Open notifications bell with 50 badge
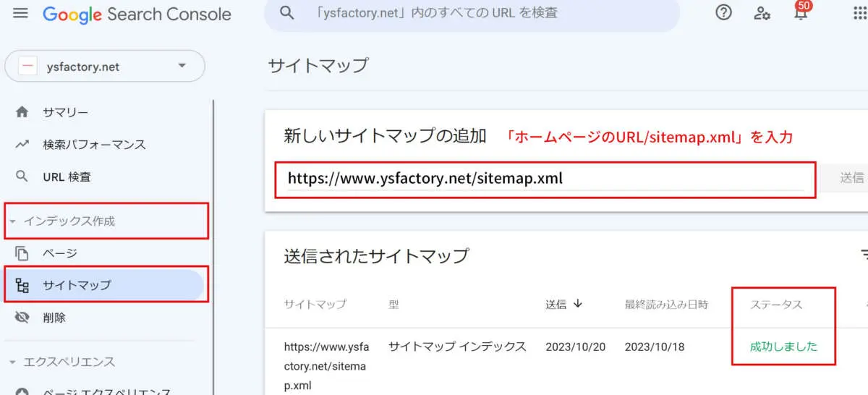Image resolution: width=868 pixels, height=395 pixels. [801, 12]
